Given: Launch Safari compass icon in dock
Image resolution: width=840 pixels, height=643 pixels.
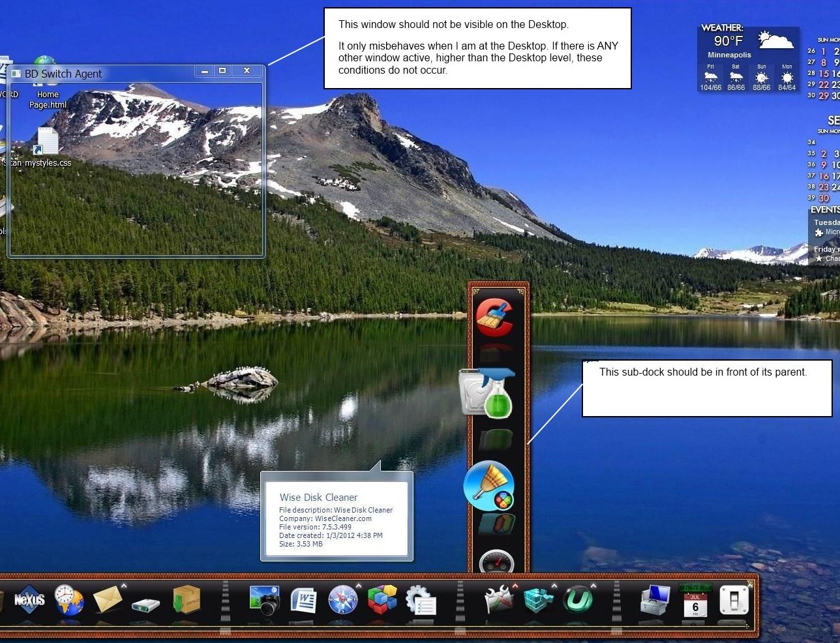Looking at the screenshot, I should 342,600.
